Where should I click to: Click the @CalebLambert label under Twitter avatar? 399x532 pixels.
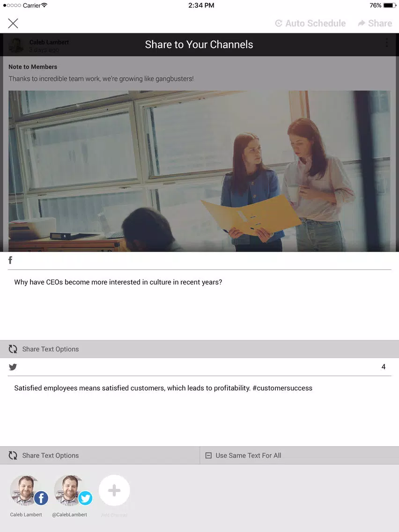pyautogui.click(x=70, y=515)
